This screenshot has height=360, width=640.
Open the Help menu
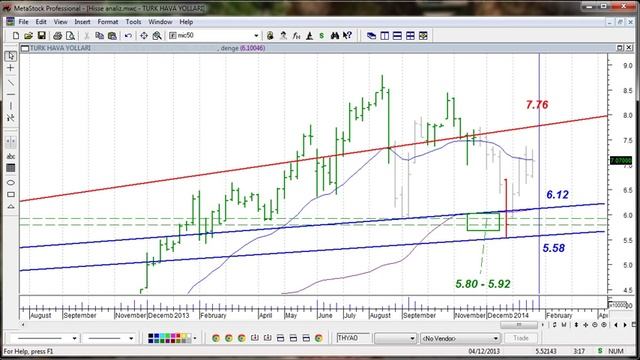coord(186,22)
